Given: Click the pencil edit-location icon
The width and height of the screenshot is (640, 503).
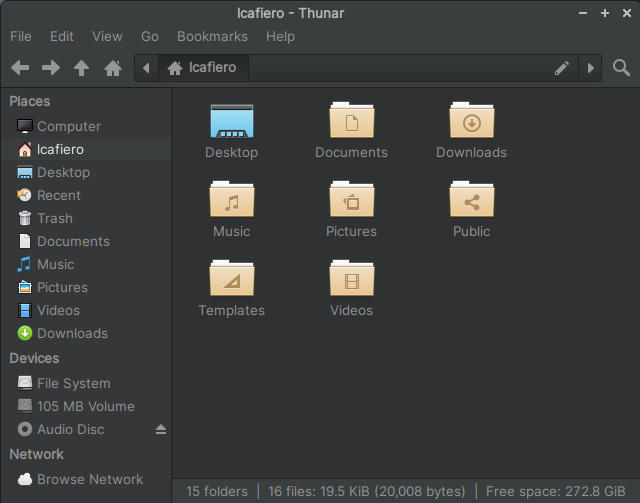Looking at the screenshot, I should pyautogui.click(x=562, y=68).
